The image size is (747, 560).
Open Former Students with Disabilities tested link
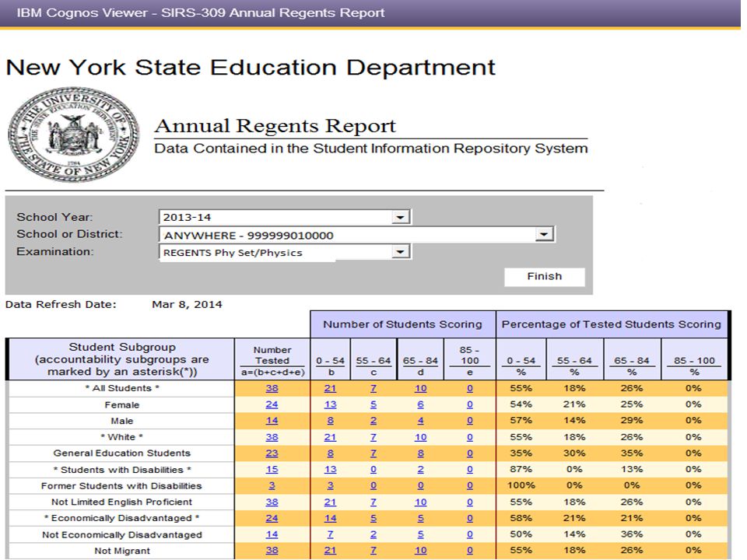[x=272, y=485]
